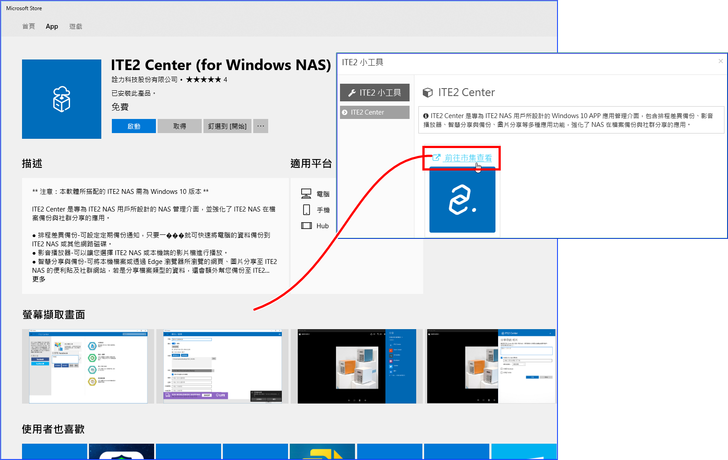Click the 使用者也喜歡 section heading
This screenshot has height=460, width=728.
53,429
